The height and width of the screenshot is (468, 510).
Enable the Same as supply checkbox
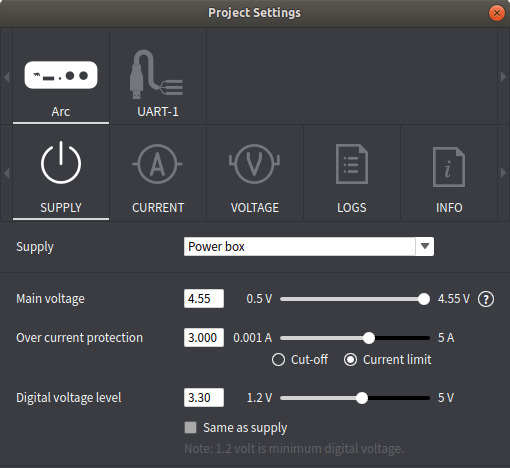pyautogui.click(x=190, y=427)
